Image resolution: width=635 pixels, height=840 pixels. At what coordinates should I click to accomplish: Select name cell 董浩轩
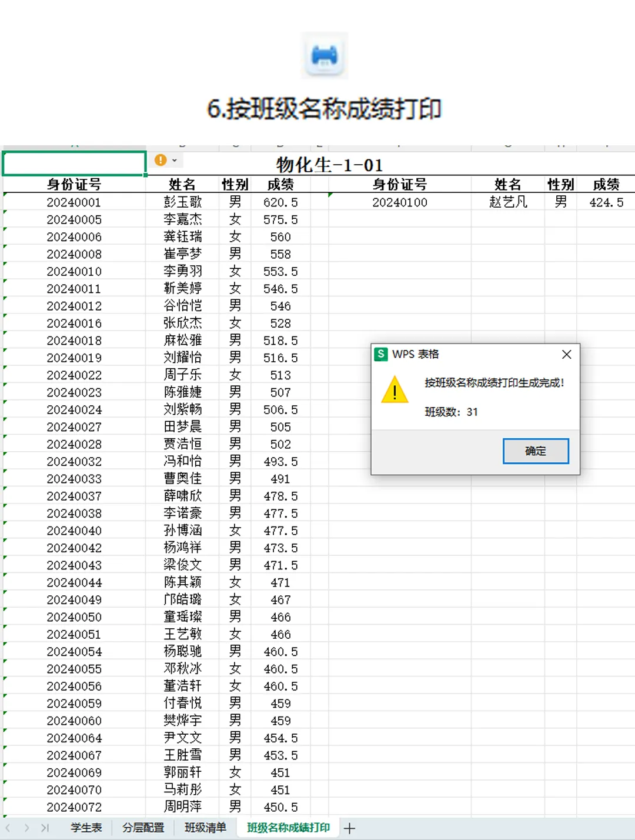tap(182, 686)
